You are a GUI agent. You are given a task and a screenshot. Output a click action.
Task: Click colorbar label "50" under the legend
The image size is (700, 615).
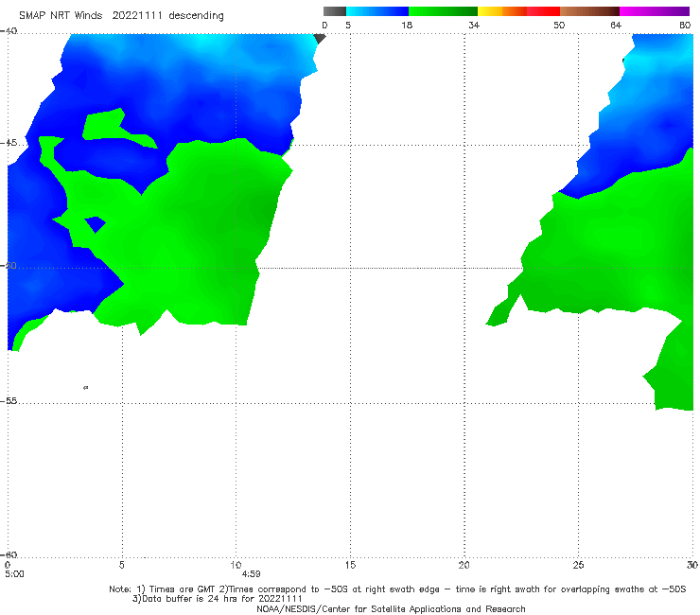coord(559,26)
